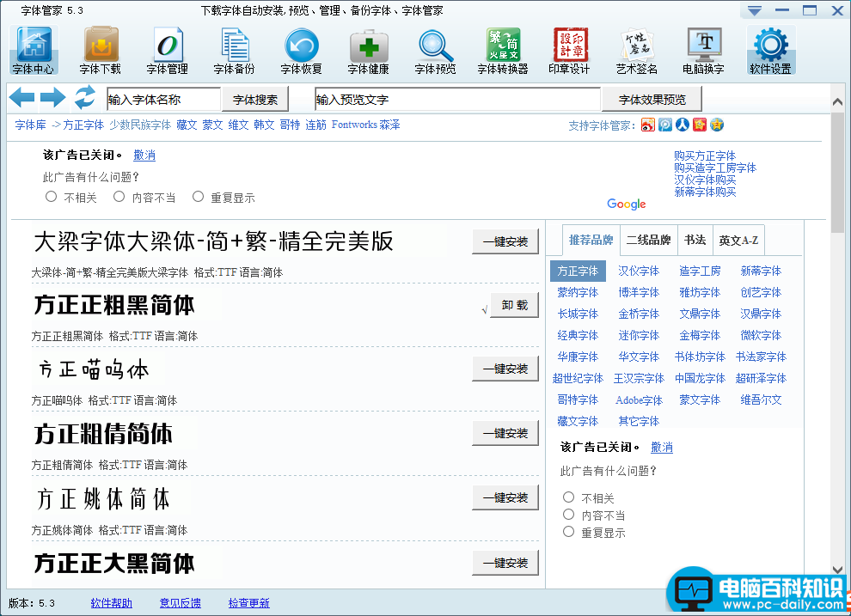Click 撤消 in the sidebar ad
The image size is (851, 616).
(662, 447)
